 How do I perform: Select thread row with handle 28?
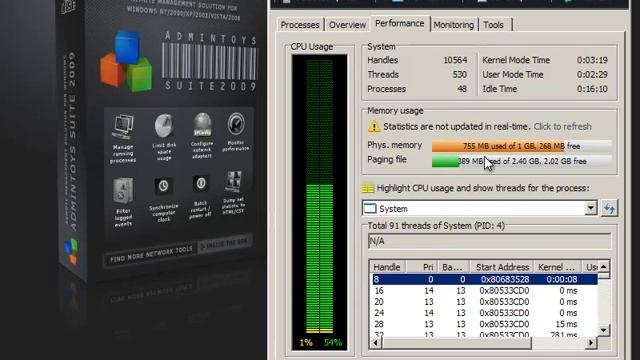(484, 324)
